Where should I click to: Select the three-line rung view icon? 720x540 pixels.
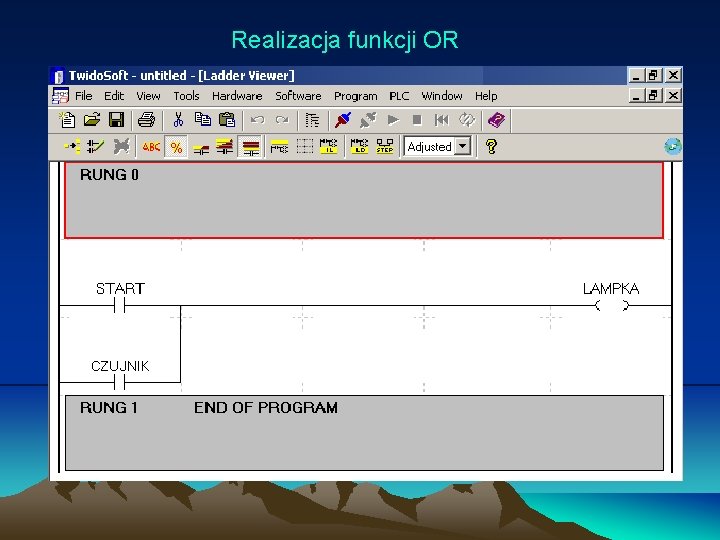[x=251, y=147]
